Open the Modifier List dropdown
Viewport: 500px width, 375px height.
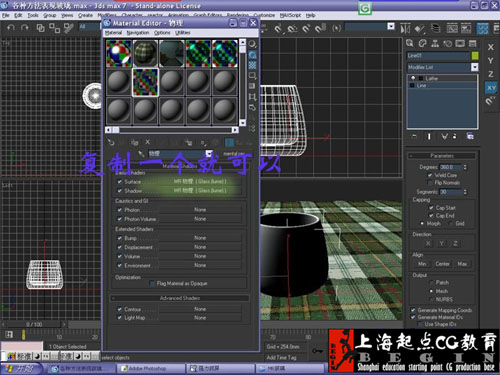474,67
